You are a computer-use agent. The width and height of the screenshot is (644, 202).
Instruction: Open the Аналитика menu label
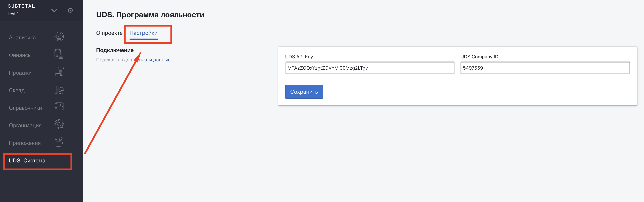tap(22, 38)
